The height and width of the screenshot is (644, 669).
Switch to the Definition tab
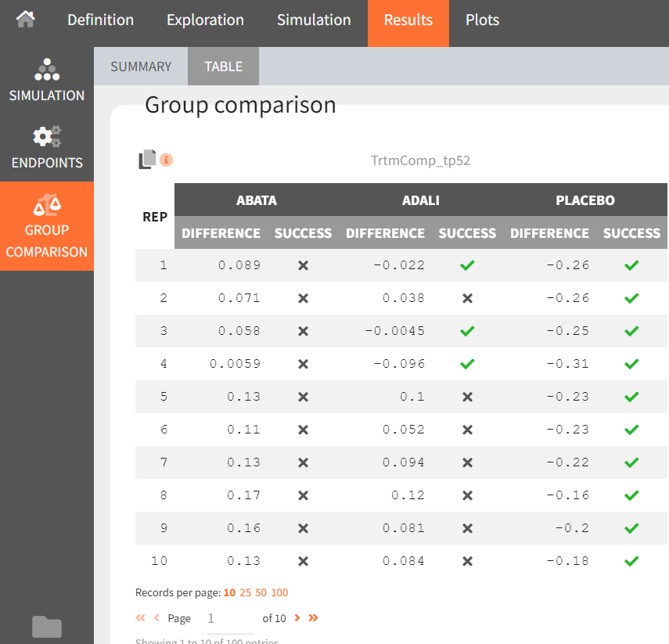pyautogui.click(x=100, y=20)
